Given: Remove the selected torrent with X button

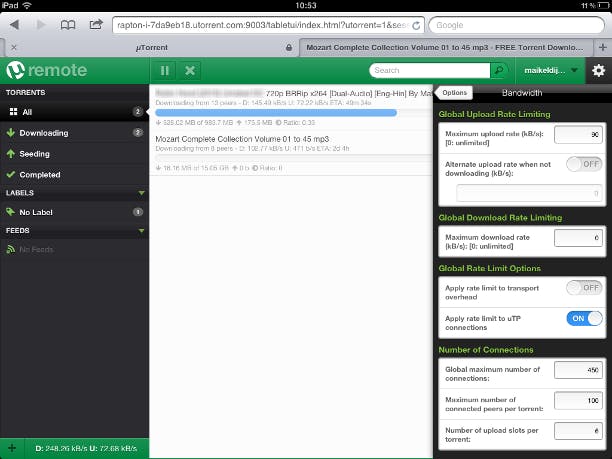Looking at the screenshot, I should (190, 71).
